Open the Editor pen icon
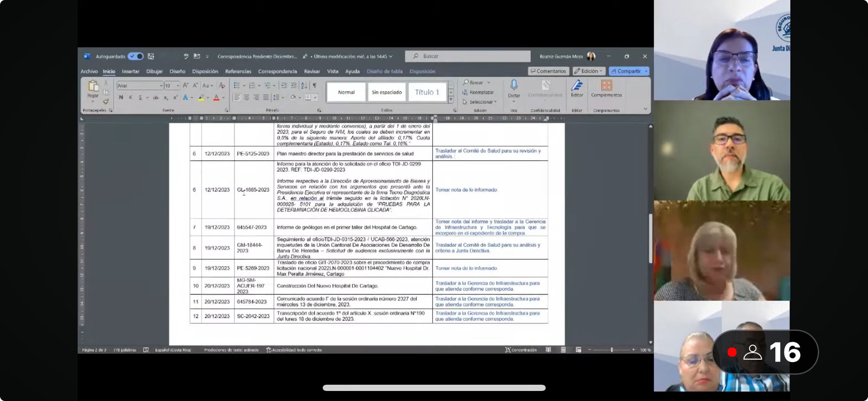868x401 pixels. tap(577, 86)
